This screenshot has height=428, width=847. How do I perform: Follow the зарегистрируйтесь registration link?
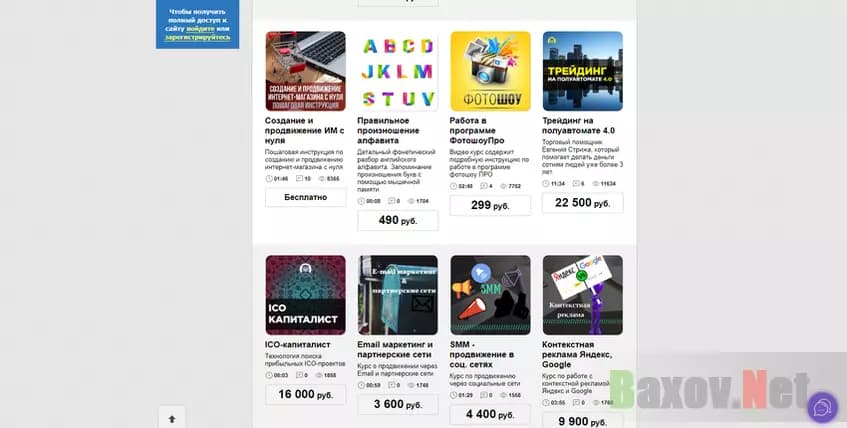[198, 37]
